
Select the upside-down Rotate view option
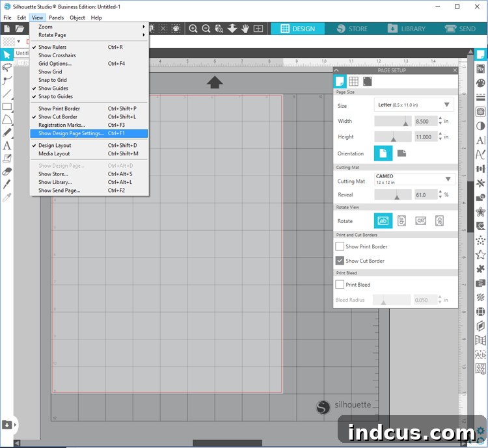point(420,221)
